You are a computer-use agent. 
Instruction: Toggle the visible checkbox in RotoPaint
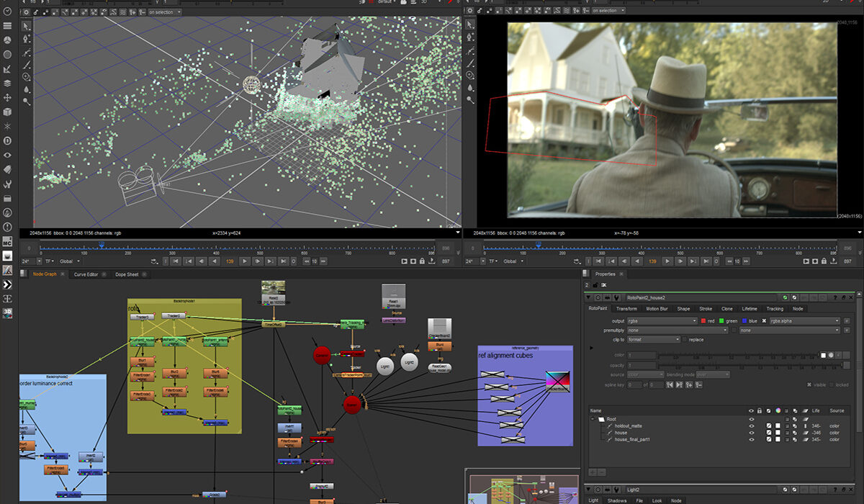(809, 384)
